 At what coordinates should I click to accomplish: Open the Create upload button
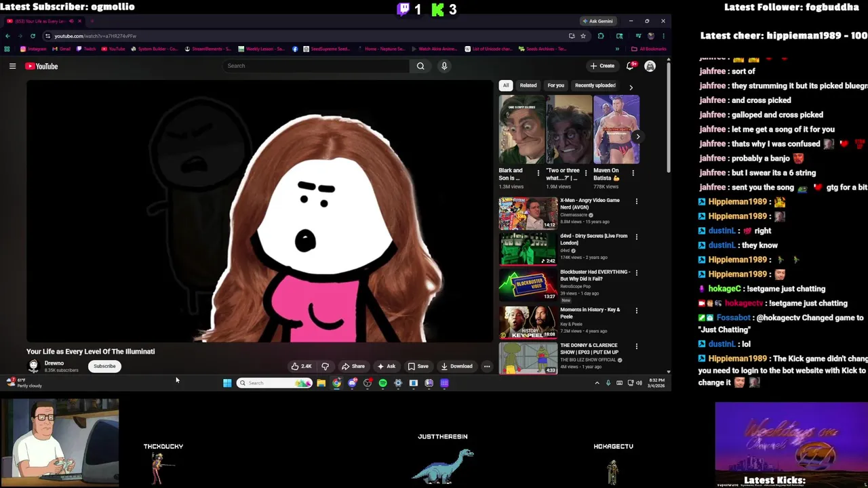pos(602,66)
